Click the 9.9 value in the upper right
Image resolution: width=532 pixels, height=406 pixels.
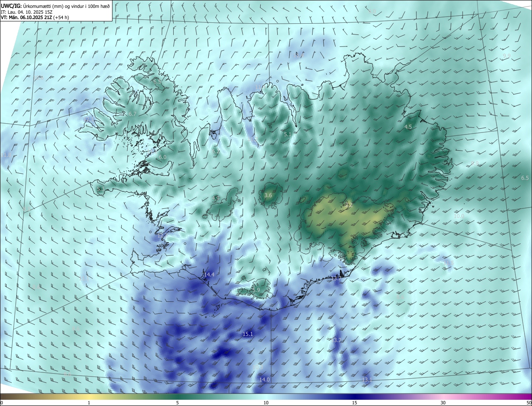tap(507, 56)
